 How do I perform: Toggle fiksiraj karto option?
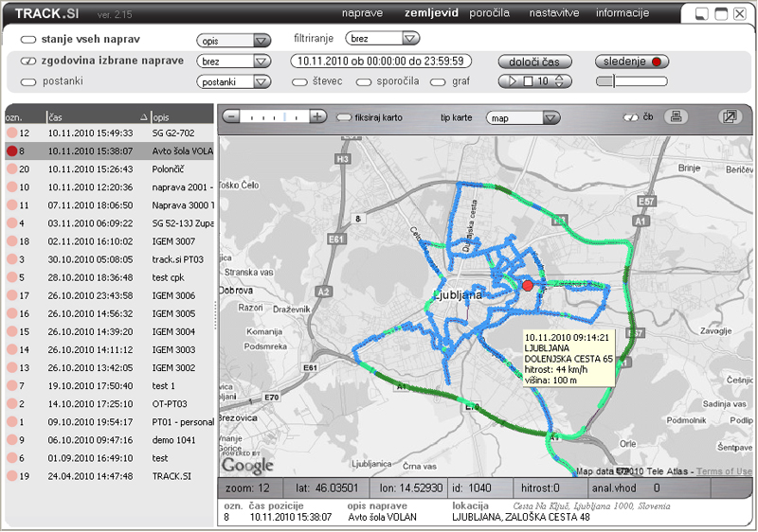344,117
